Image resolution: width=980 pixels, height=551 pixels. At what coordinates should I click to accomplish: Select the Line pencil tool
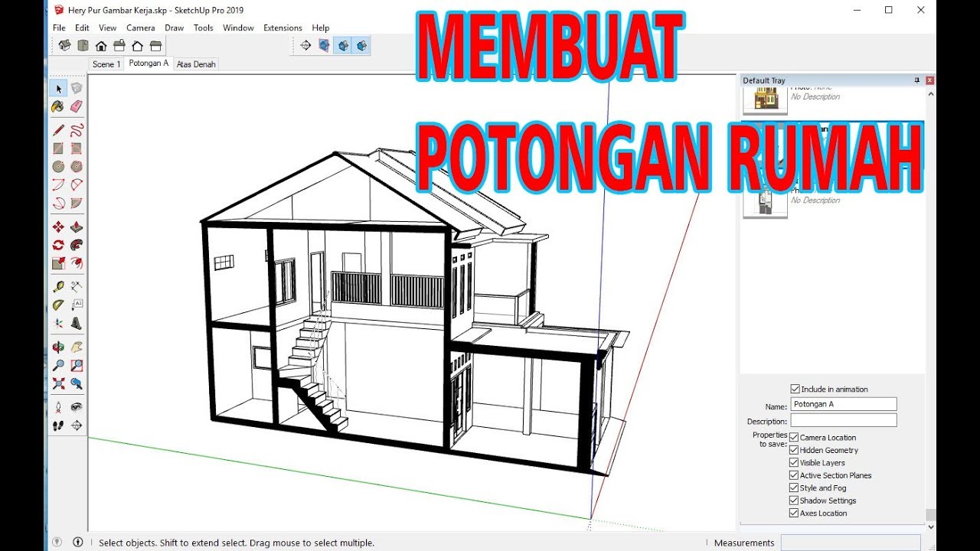click(x=58, y=130)
